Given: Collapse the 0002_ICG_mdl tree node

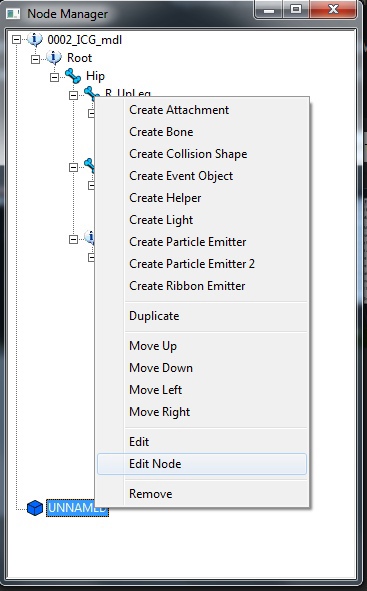Looking at the screenshot, I should tap(16, 40).
